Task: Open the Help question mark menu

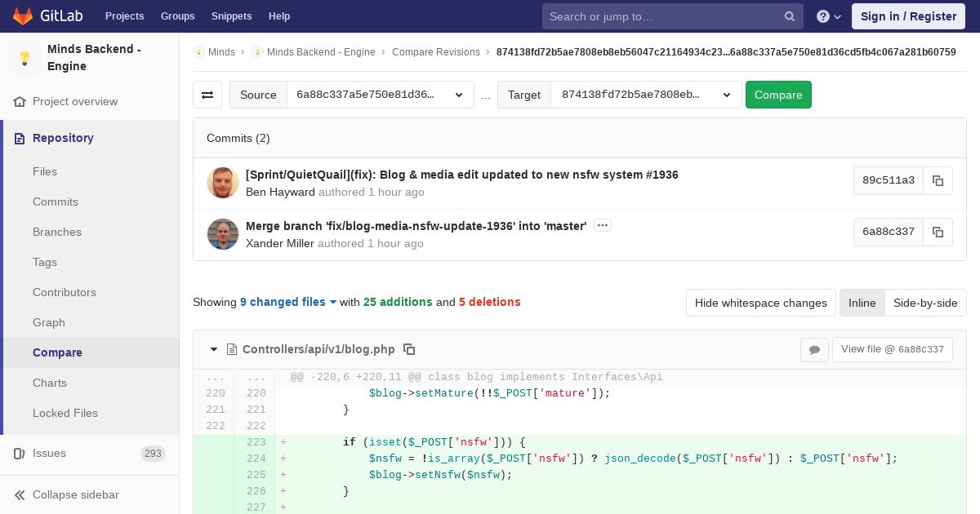Action: (x=828, y=16)
